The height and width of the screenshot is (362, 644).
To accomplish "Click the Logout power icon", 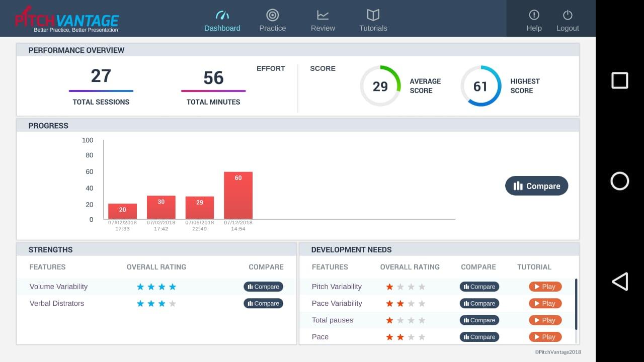I will [568, 15].
